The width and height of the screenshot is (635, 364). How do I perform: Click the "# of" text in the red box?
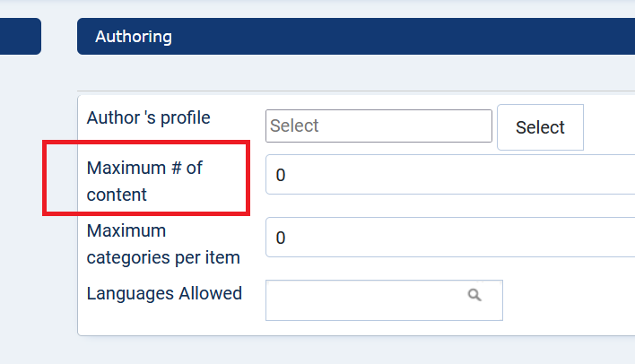point(187,168)
